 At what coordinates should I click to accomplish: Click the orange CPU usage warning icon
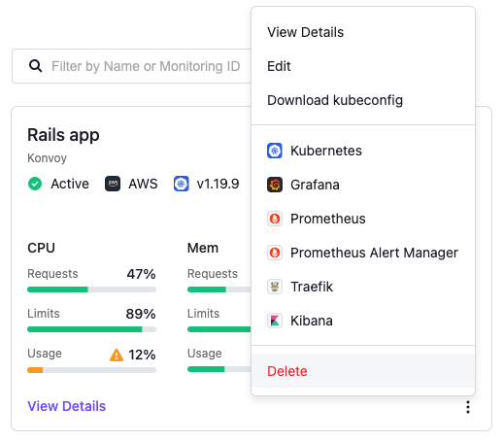point(117,355)
